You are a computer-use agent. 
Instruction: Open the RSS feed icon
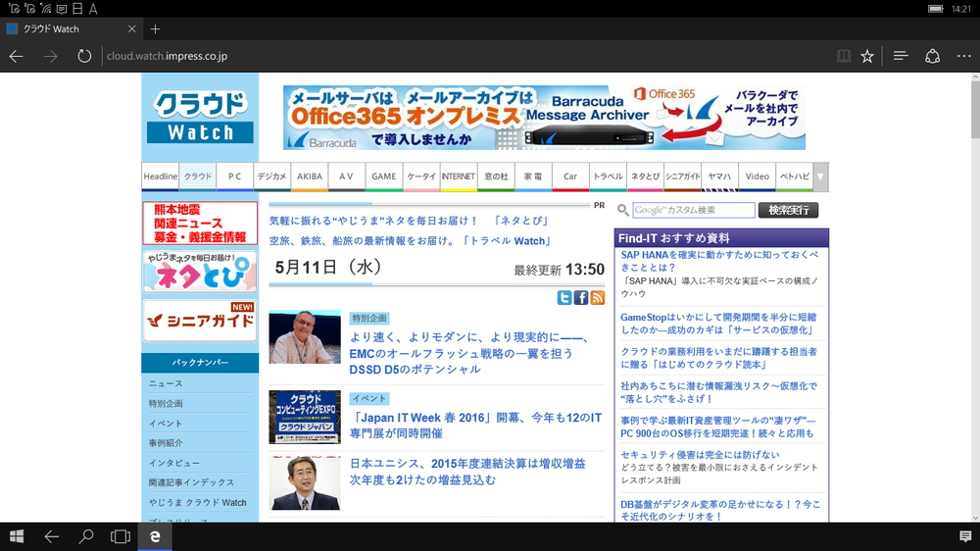[x=598, y=298]
